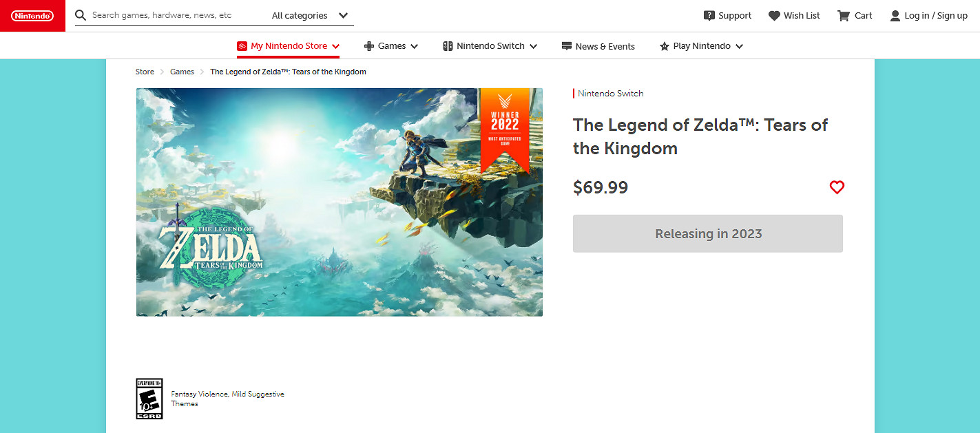This screenshot has height=433, width=980.
Task: Click the News & Events icon
Action: (x=567, y=46)
